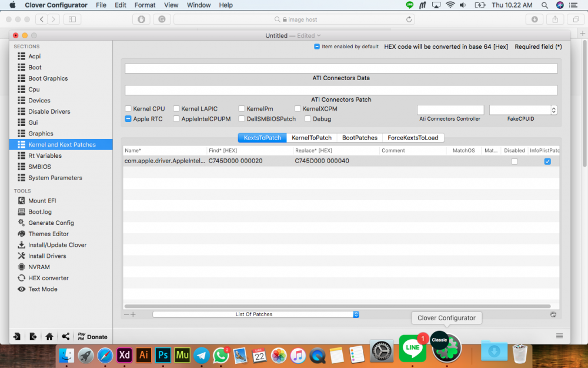
Task: Toggle the KernelXCPM checkbox
Action: tap(298, 108)
